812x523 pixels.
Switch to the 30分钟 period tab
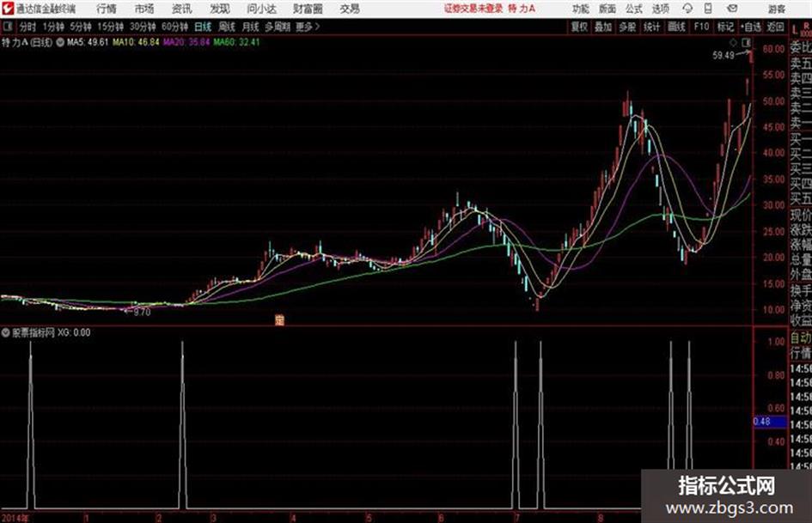point(143,27)
